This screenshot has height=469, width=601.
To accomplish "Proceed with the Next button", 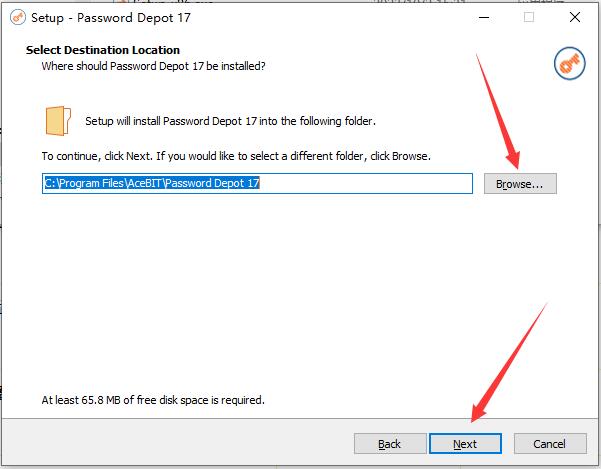I will coord(465,444).
